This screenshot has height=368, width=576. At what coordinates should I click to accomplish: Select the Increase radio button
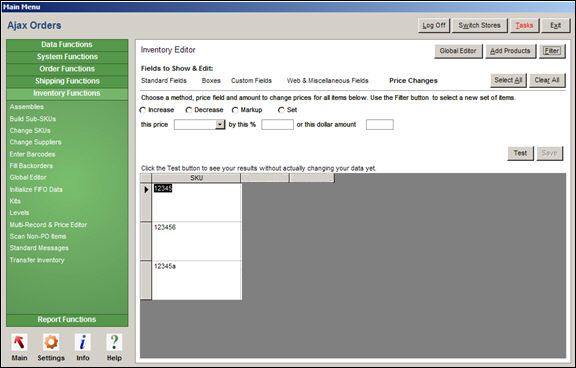[x=143, y=110]
